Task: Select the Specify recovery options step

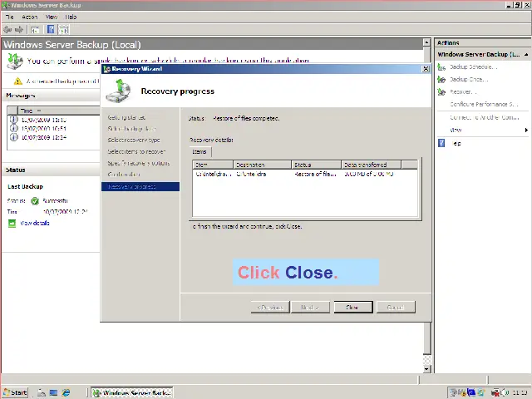Action: (139, 163)
